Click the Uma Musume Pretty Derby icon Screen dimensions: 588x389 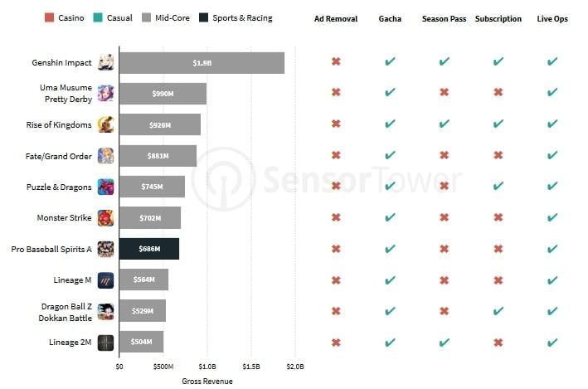(106, 94)
